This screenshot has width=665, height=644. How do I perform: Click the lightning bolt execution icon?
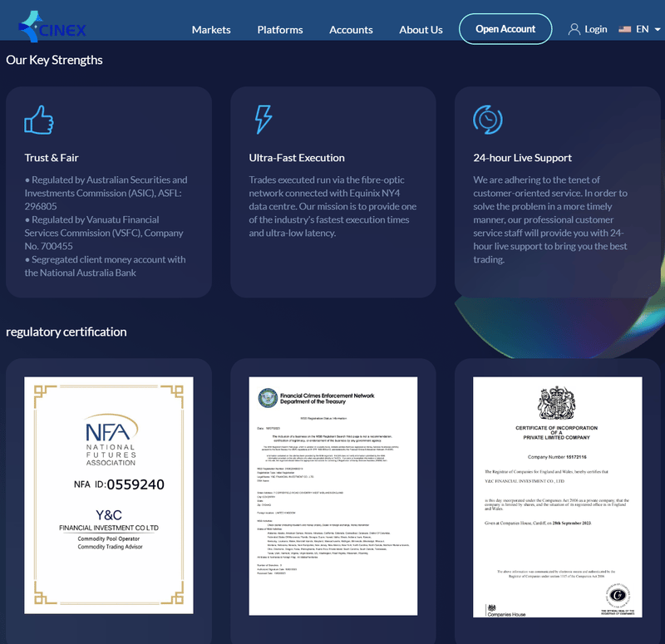coord(263,120)
